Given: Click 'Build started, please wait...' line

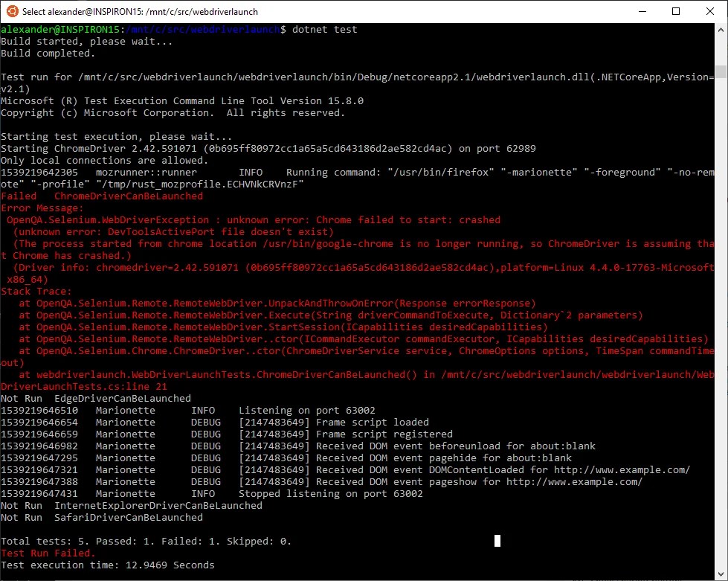Looking at the screenshot, I should 86,42.
